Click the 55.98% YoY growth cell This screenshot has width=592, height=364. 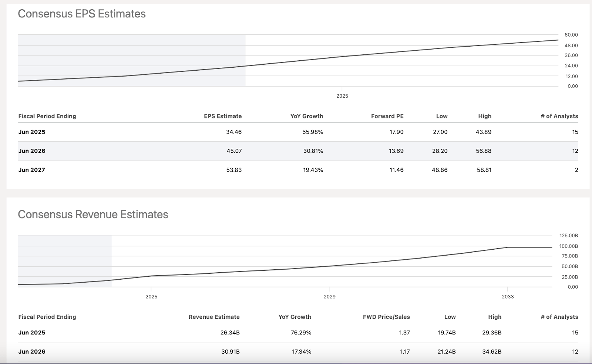pos(312,132)
